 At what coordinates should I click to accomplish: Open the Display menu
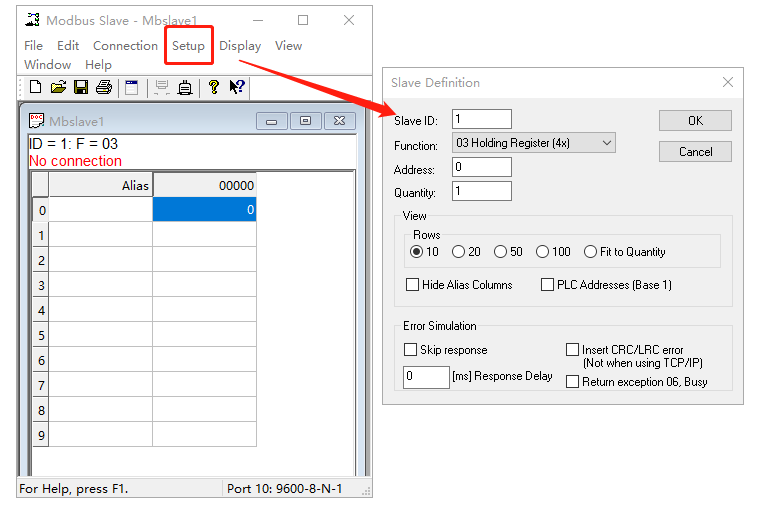coord(239,46)
